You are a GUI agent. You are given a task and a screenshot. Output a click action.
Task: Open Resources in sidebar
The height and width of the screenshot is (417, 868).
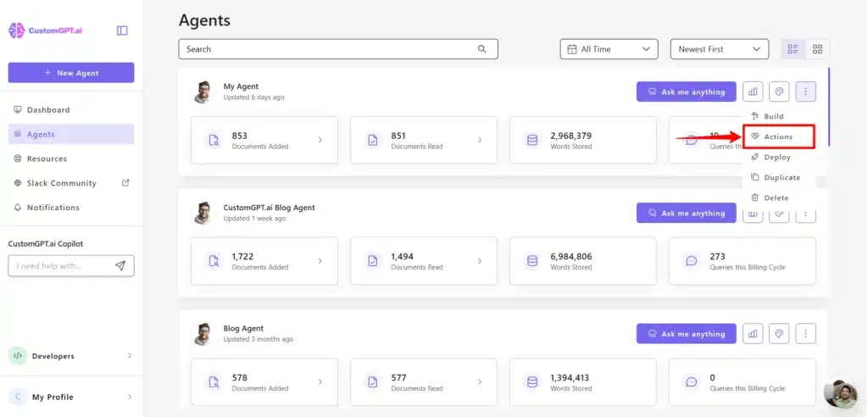(71, 158)
